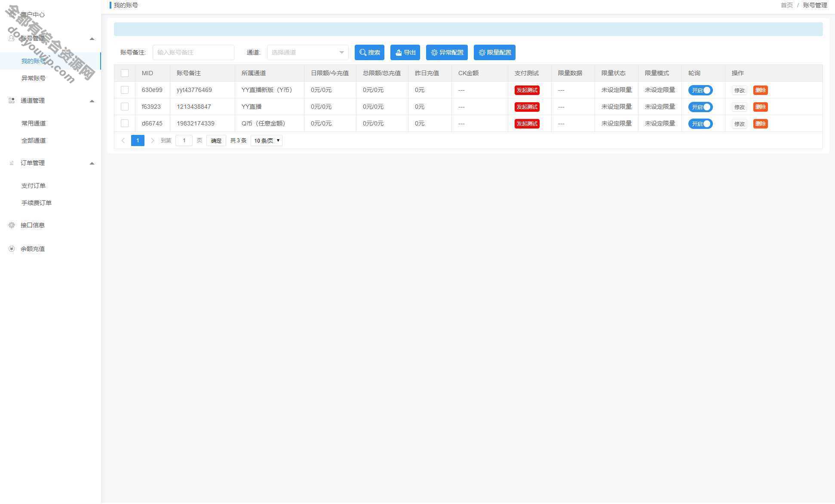Click the 限量配置 button
Image resolution: width=835 pixels, height=504 pixels.
494,52
